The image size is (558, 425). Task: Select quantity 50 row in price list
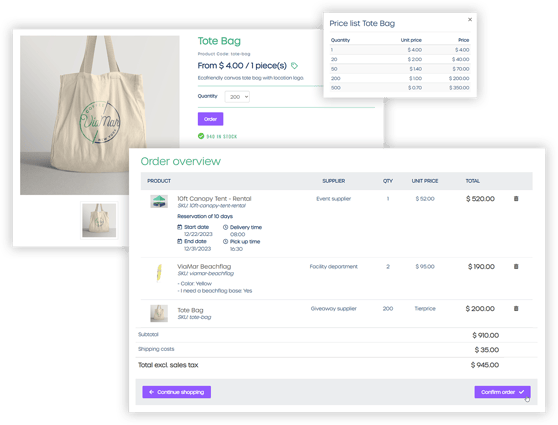tap(400, 69)
